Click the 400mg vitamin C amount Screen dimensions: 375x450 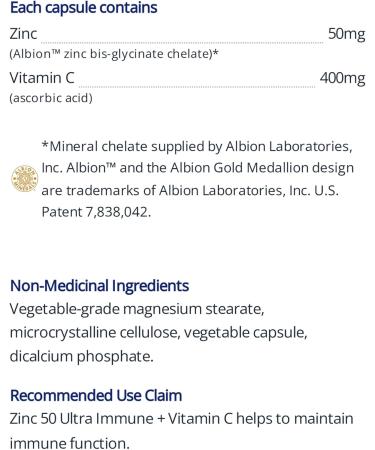[x=342, y=78]
